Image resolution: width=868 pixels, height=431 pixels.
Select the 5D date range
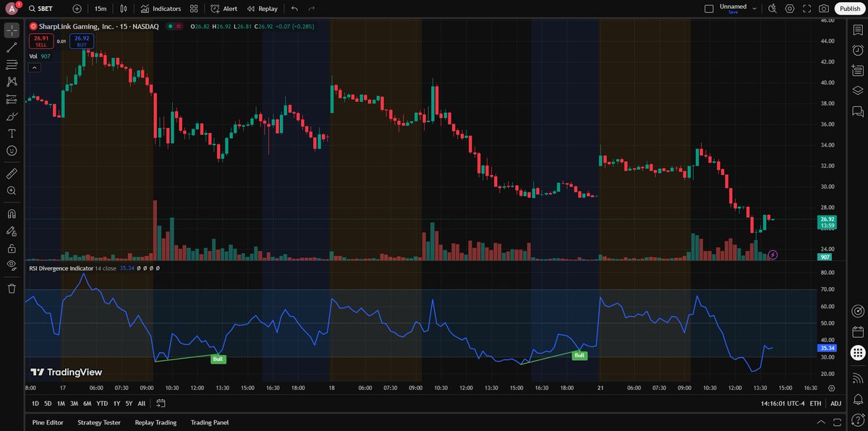click(48, 403)
